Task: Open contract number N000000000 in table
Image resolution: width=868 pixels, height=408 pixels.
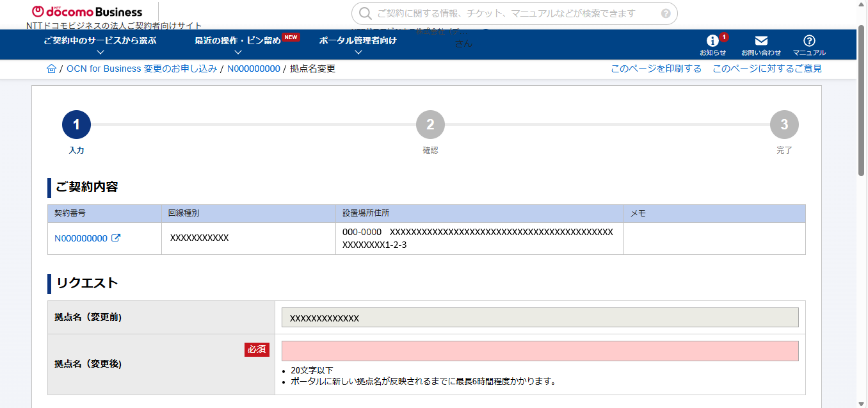Action: (x=81, y=238)
